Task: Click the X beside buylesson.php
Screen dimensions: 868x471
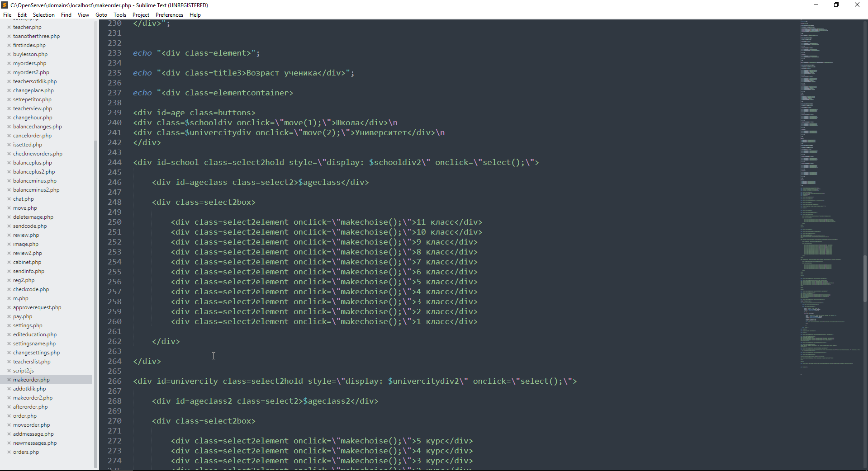Action: 9,54
